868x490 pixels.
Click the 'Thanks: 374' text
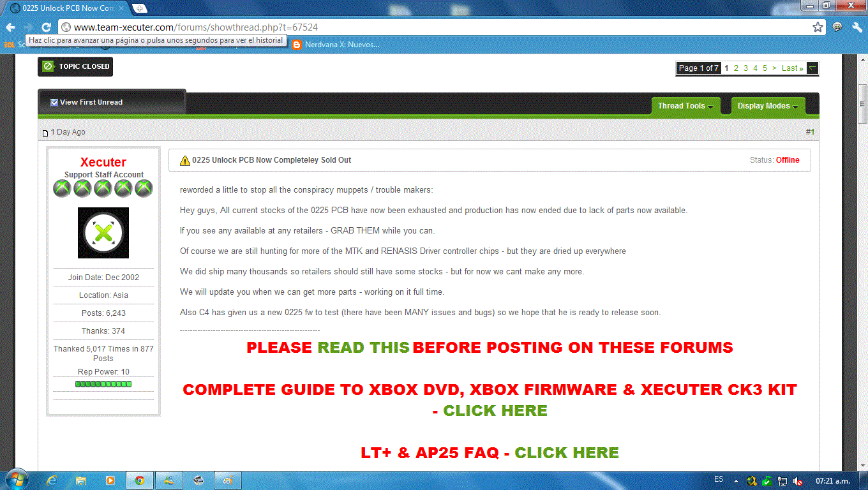(103, 331)
